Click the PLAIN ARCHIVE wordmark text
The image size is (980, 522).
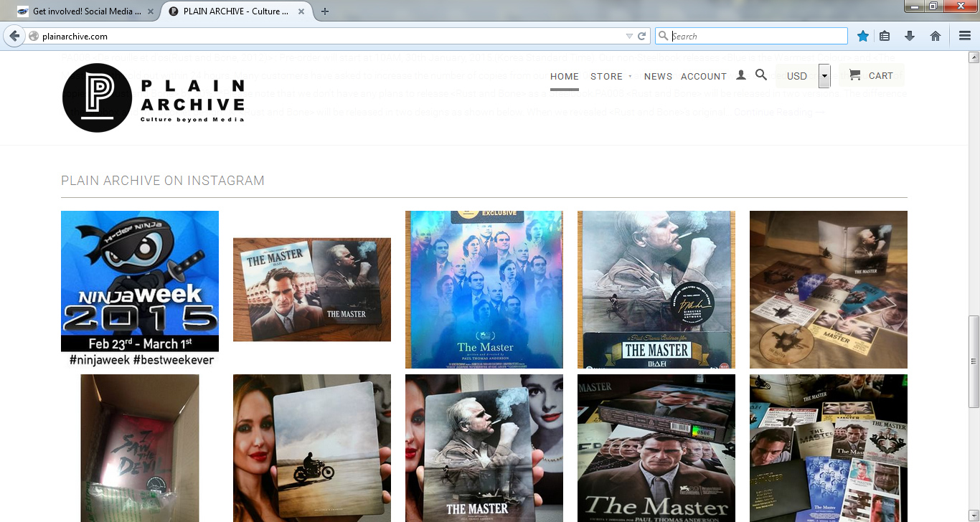click(192, 95)
